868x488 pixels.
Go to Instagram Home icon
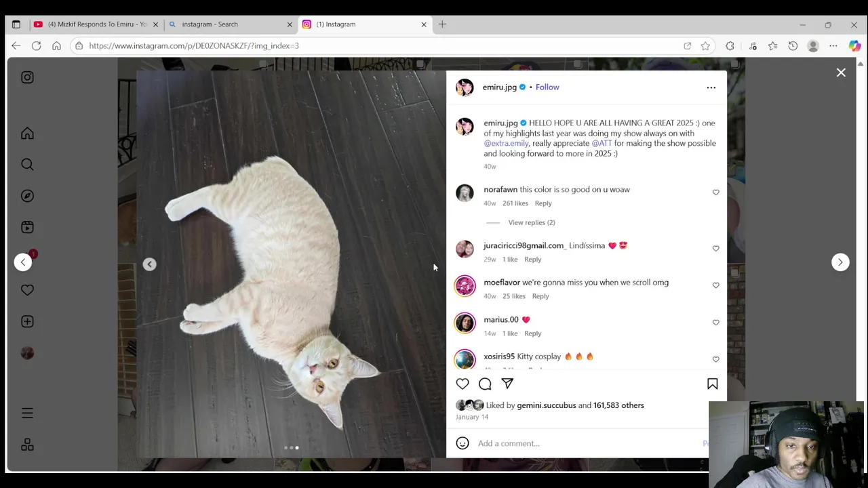(x=27, y=134)
